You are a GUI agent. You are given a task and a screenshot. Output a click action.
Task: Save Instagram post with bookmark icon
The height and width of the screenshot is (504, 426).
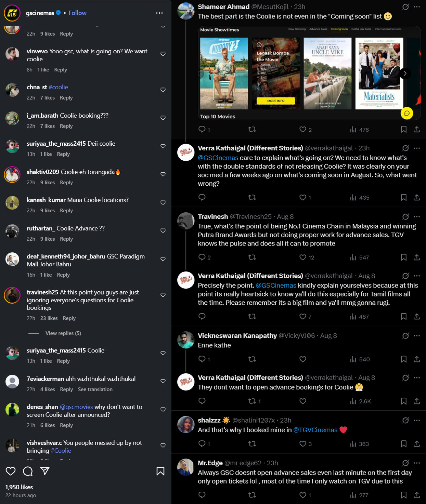[160, 471]
